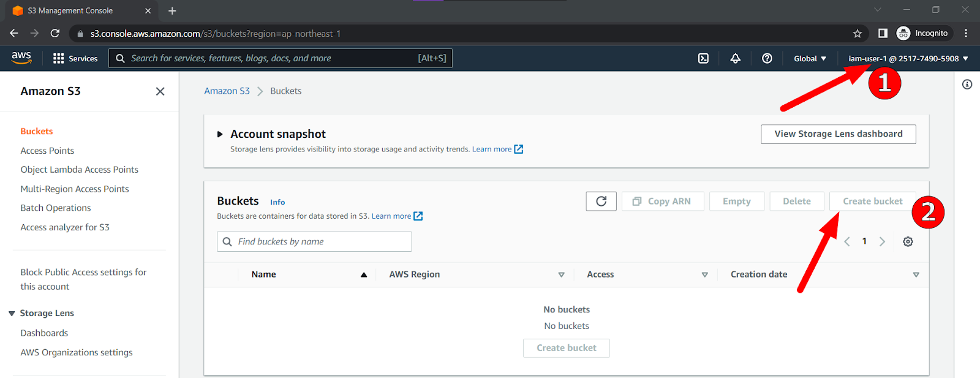This screenshot has height=378, width=980.
Task: Open Storage Lens Dashboards
Action: click(x=44, y=333)
